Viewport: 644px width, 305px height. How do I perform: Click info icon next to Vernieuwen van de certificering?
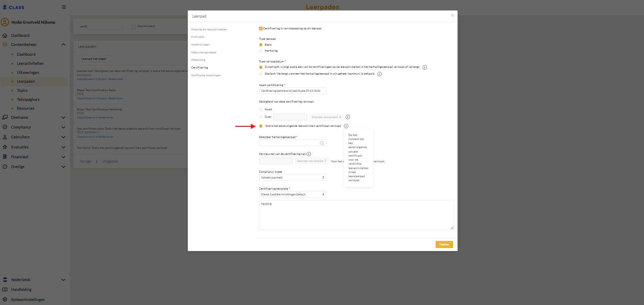(309, 154)
